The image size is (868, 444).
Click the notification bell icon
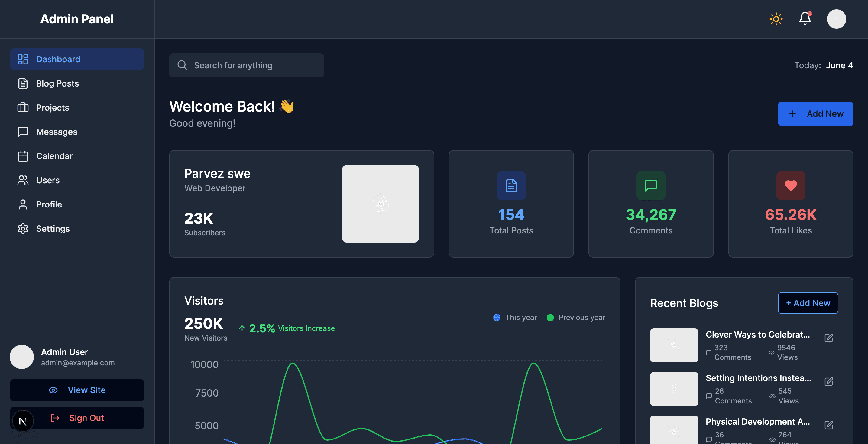pos(805,19)
